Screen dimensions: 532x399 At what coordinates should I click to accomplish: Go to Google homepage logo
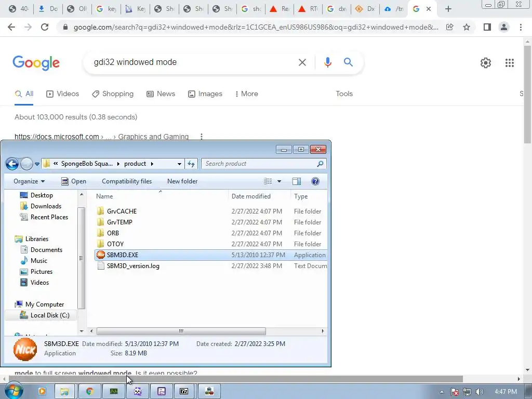point(36,63)
